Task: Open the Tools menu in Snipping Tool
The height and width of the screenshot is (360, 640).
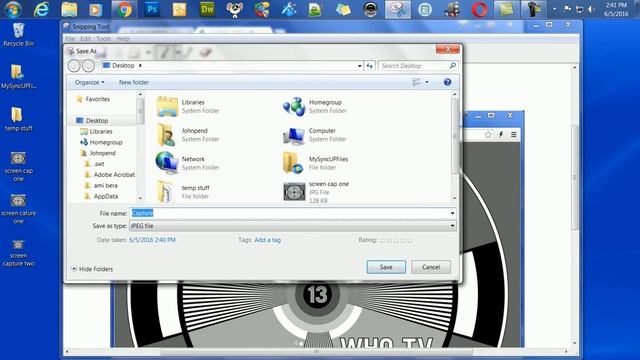Action: click(103, 39)
